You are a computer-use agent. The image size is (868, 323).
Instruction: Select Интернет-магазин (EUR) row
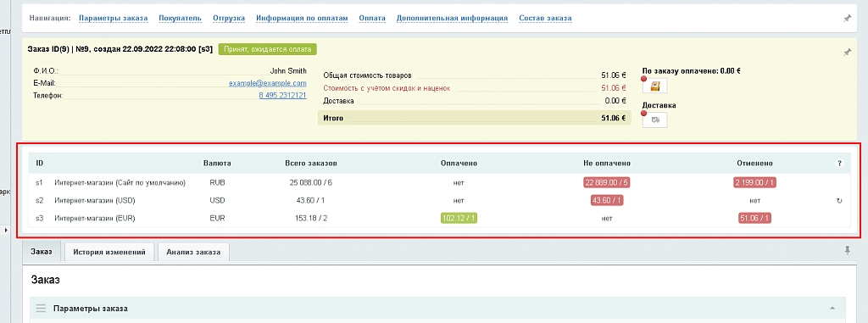(440, 218)
